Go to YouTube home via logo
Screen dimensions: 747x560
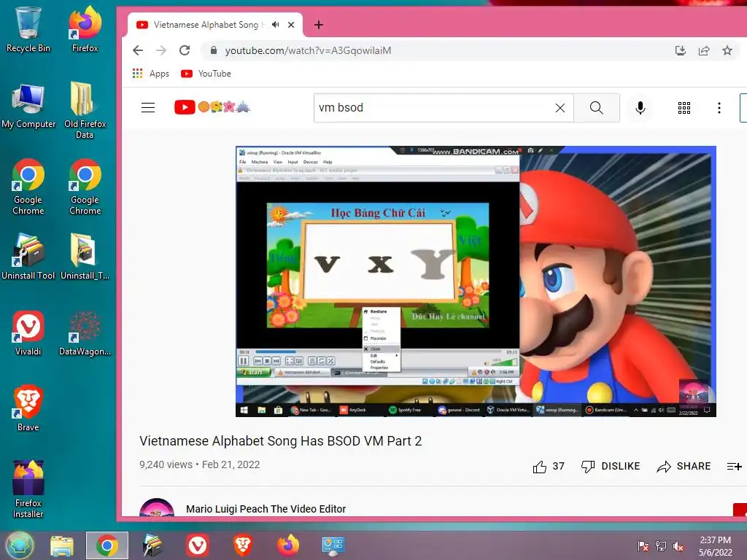pyautogui.click(x=212, y=107)
